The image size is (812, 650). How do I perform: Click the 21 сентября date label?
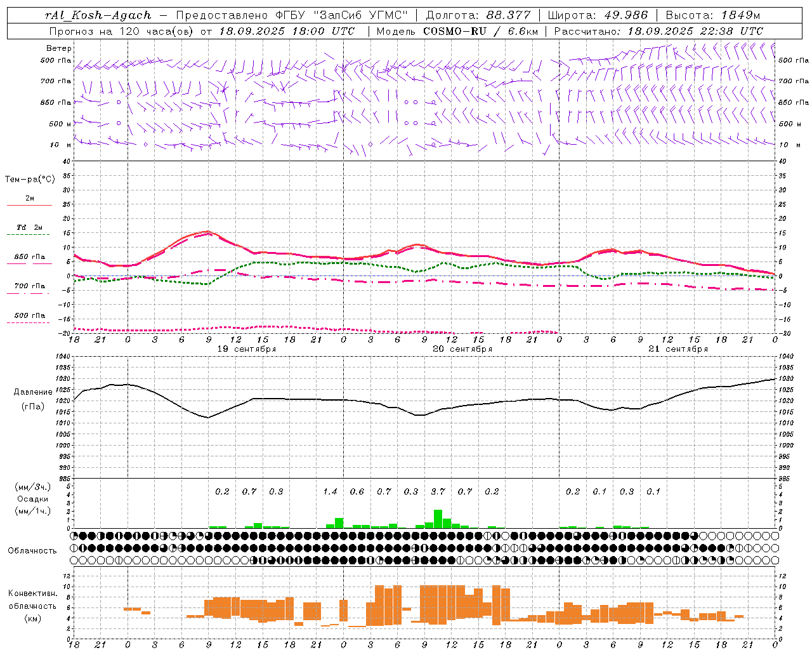(x=678, y=349)
